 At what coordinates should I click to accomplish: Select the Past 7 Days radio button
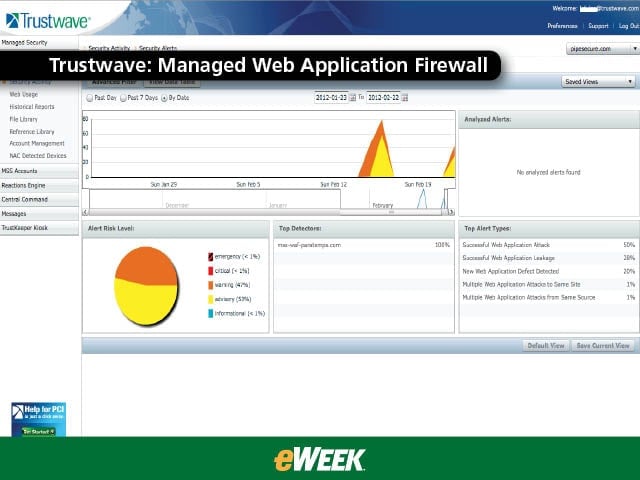[x=123, y=98]
